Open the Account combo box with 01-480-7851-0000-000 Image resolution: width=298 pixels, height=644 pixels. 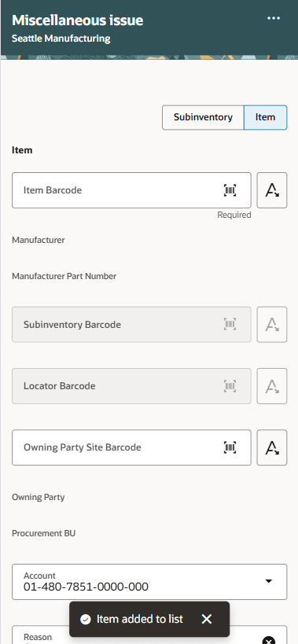(149, 582)
